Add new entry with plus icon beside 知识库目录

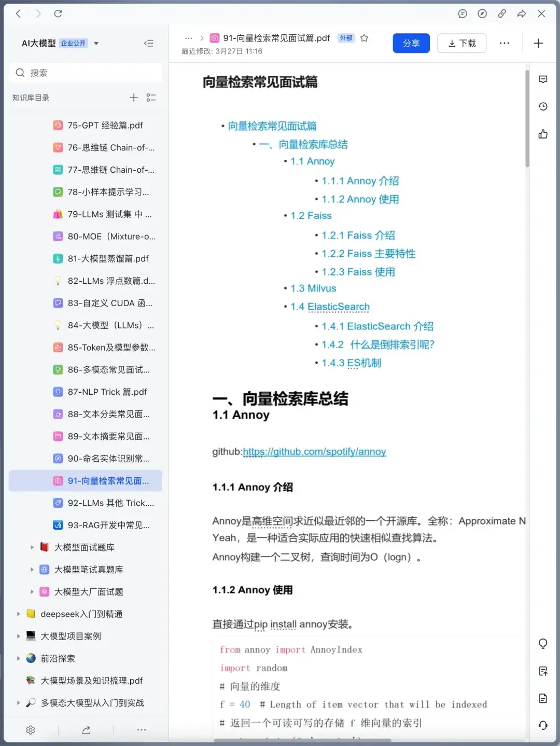click(x=133, y=97)
